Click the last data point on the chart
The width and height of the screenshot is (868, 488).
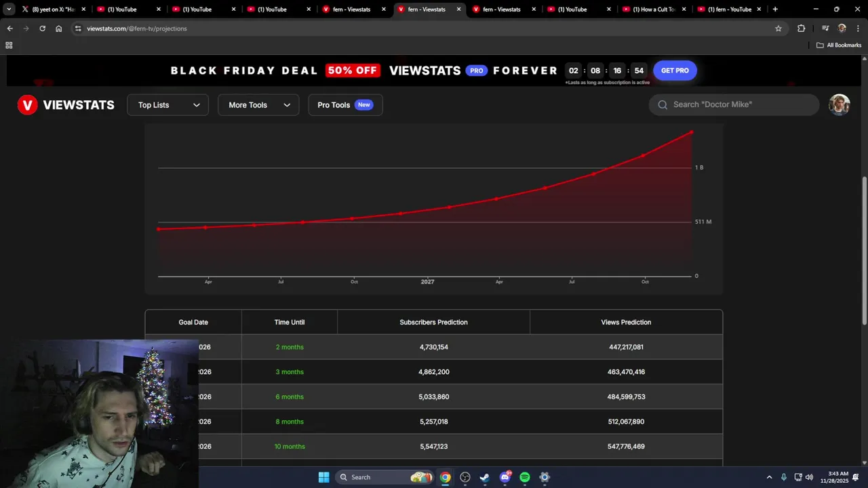pos(691,133)
